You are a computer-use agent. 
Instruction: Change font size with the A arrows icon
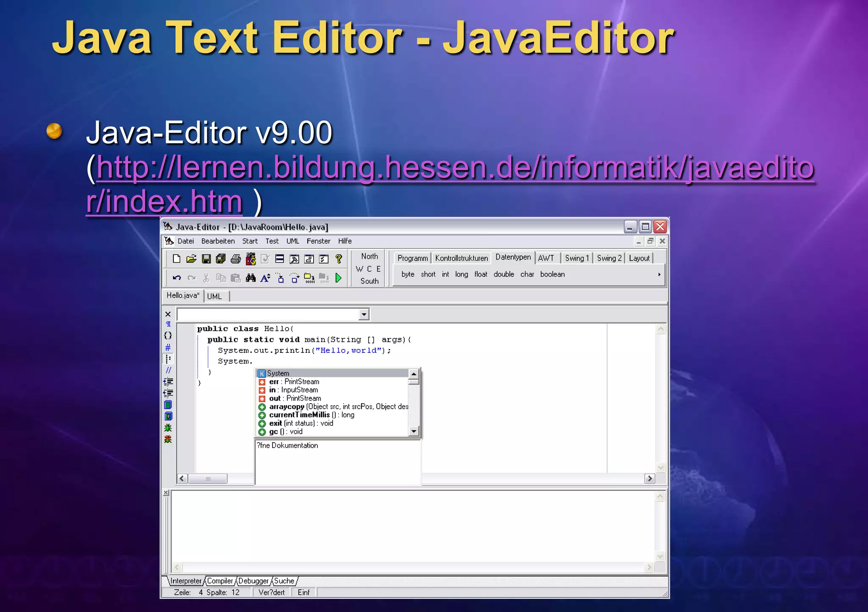(265, 278)
